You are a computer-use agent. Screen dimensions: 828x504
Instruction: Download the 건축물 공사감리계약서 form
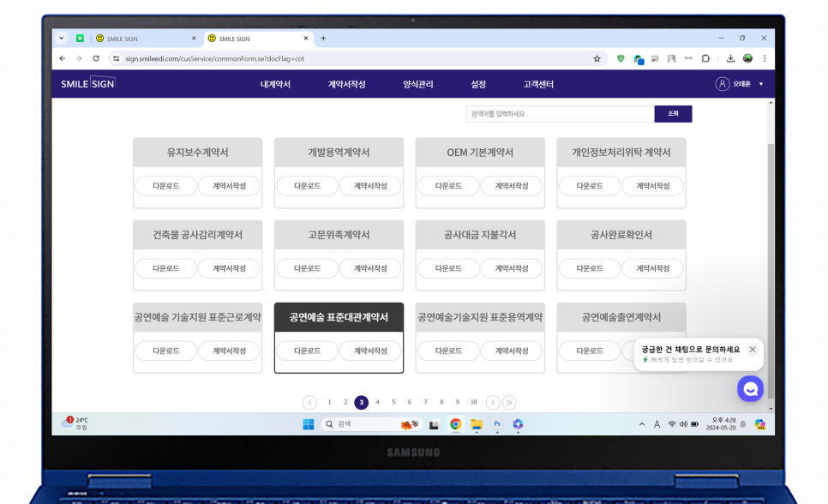(165, 268)
